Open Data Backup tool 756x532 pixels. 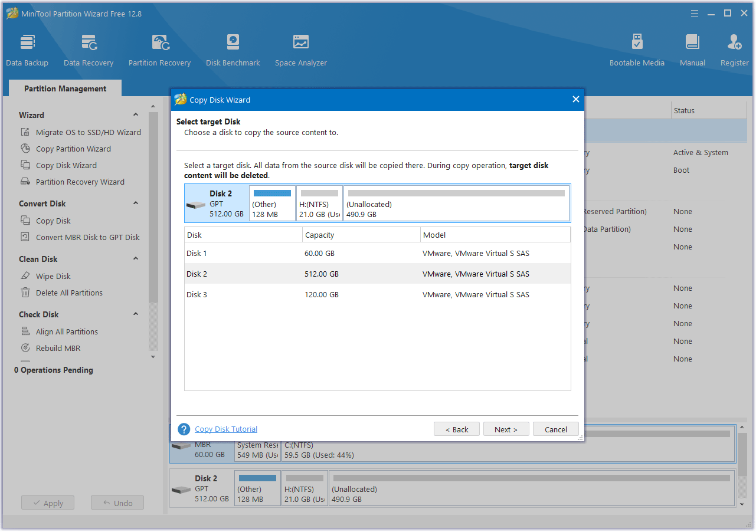click(27, 51)
